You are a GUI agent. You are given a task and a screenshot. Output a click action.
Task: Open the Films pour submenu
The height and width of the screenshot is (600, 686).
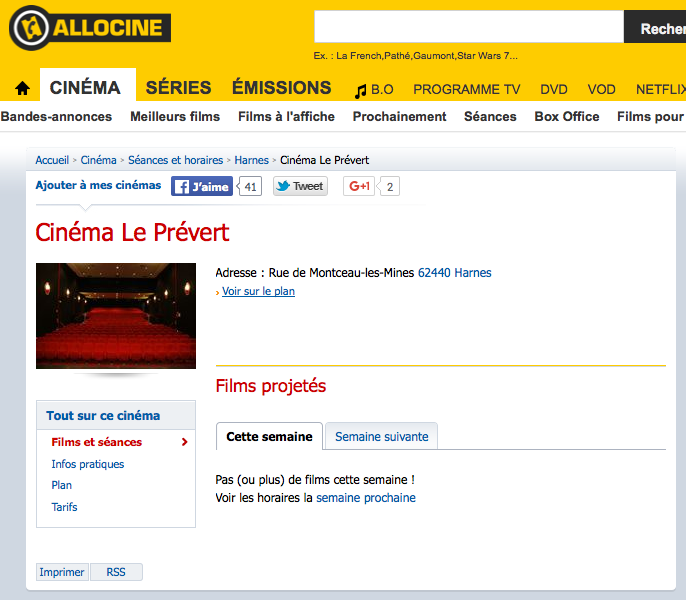coord(651,116)
